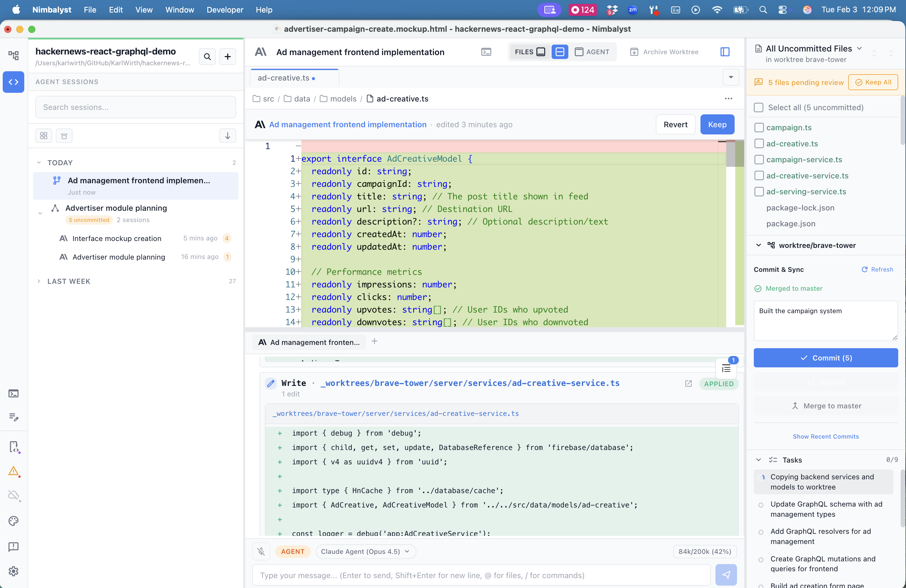The height and width of the screenshot is (588, 906).
Task: Open the File menu
Action: pos(90,10)
